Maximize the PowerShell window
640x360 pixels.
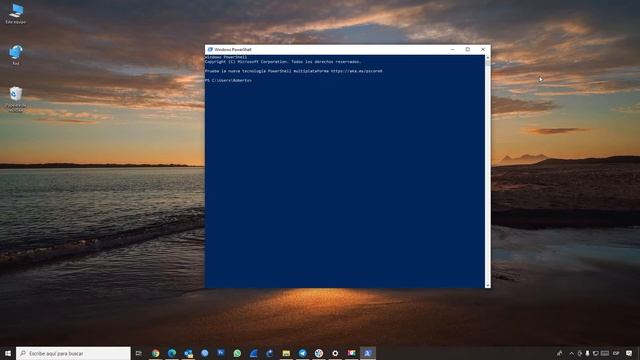(468, 49)
